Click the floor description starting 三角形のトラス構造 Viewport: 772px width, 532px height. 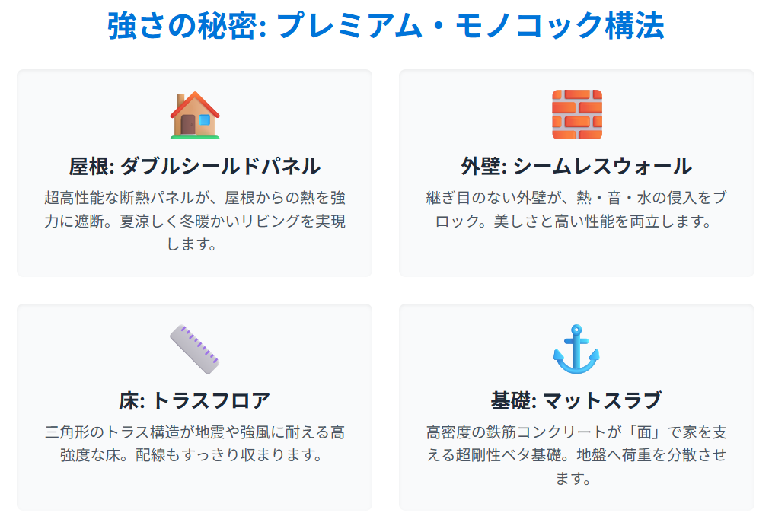pyautogui.click(x=194, y=444)
